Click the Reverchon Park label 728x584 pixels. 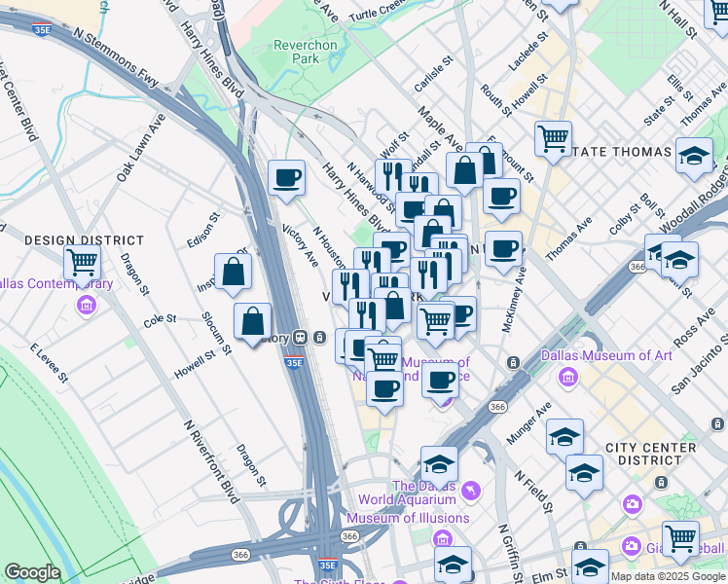306,52
